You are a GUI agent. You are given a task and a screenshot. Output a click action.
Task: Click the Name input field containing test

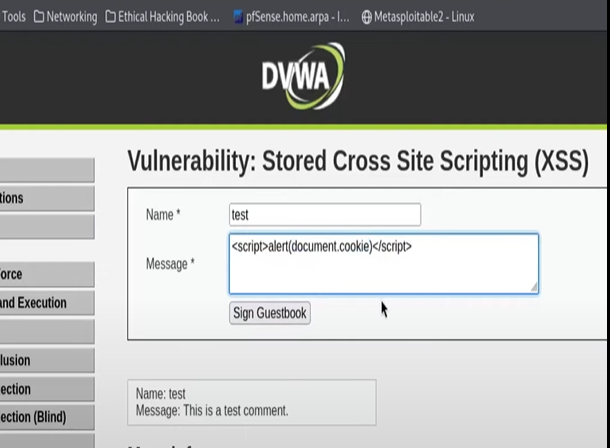325,215
